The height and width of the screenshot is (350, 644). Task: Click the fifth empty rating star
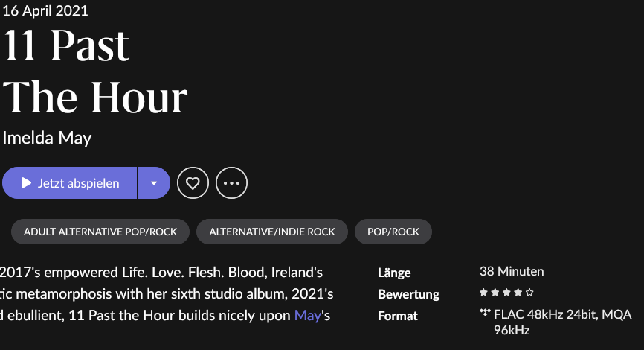click(529, 293)
